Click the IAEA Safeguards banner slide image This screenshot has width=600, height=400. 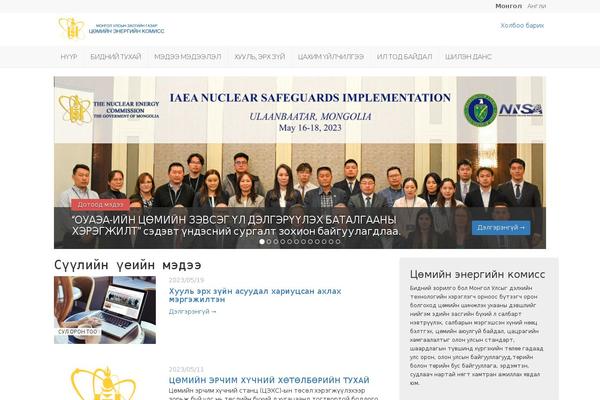click(300, 162)
